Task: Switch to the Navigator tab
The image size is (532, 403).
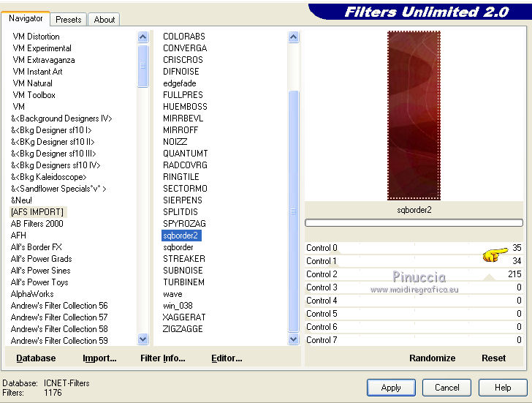Action: (x=26, y=18)
